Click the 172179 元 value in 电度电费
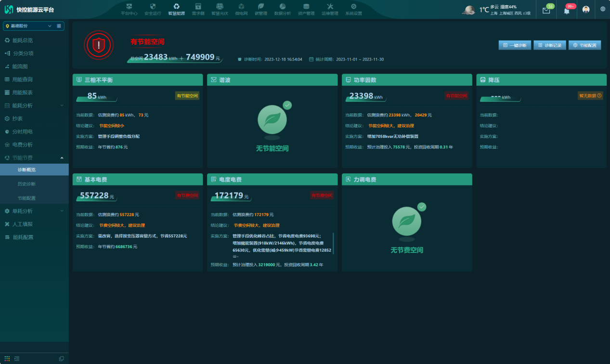Image resolution: width=610 pixels, height=364 pixels. [232, 196]
